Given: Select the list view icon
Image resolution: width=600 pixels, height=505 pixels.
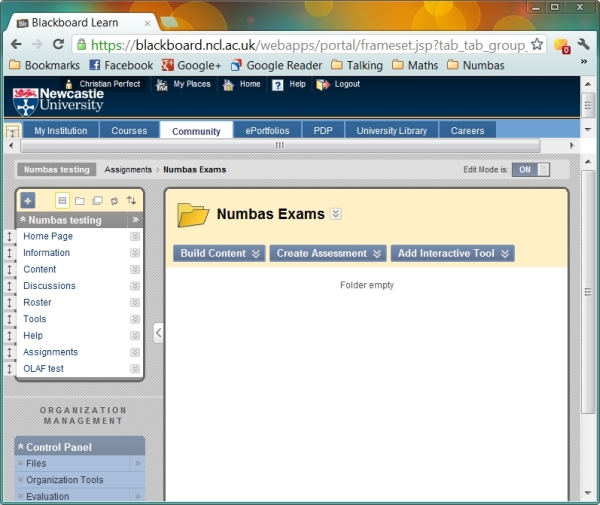Looking at the screenshot, I should tap(62, 200).
